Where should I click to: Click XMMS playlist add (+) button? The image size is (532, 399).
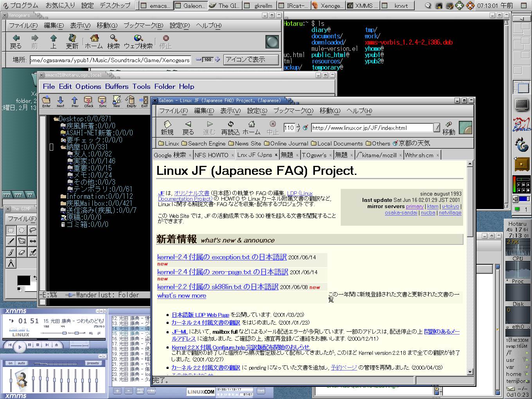(x=117, y=391)
